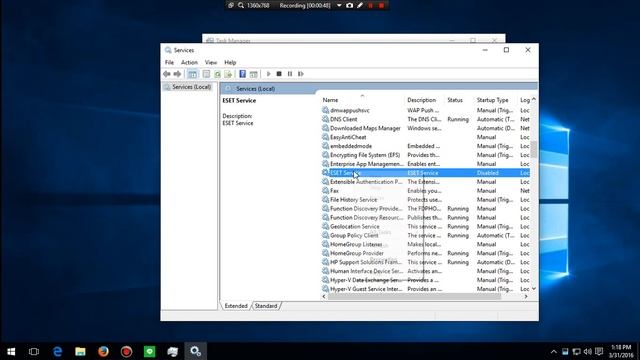This screenshot has height=360, width=640.
Task: Select Services (Local) in the left tree
Action: point(191,87)
